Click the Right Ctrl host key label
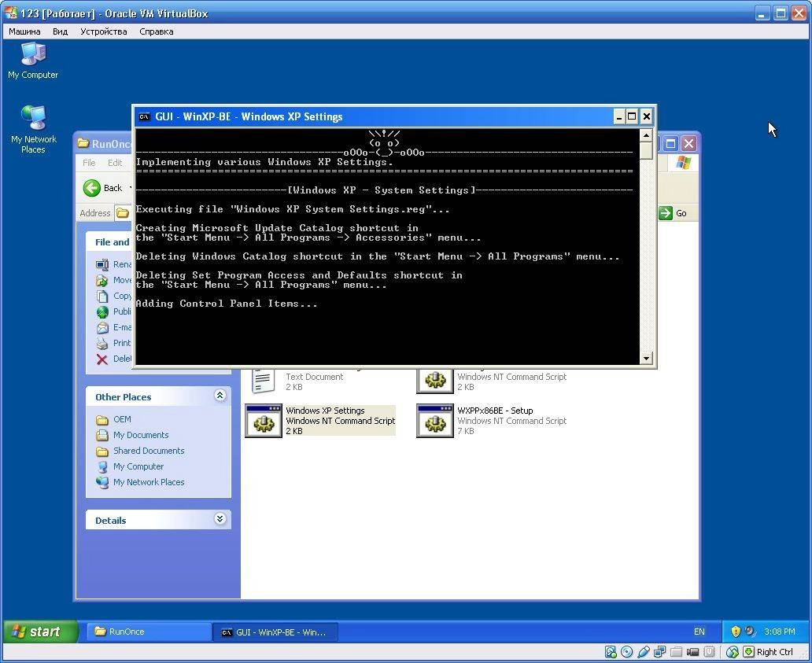 click(775, 652)
